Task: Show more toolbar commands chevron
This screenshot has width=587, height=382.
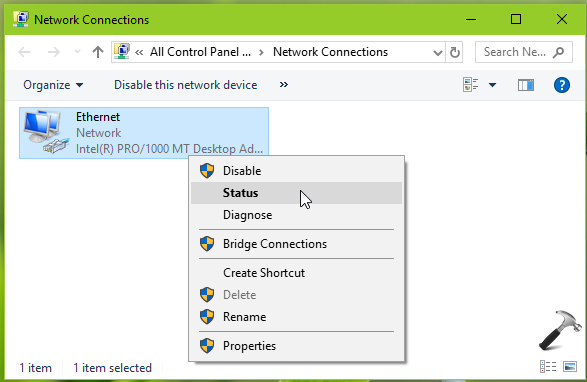Action: 284,85
